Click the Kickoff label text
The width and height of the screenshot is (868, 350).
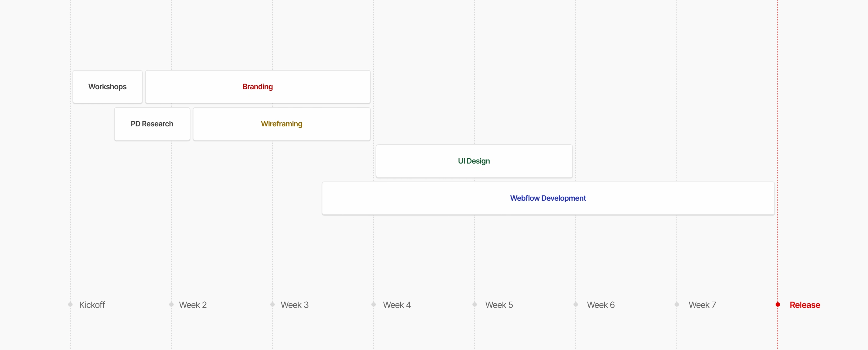[92, 305]
